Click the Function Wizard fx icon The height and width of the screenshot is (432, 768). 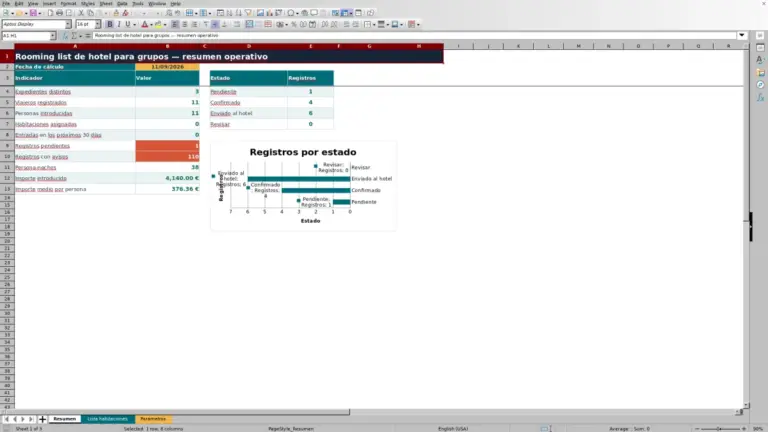[x=65, y=36]
